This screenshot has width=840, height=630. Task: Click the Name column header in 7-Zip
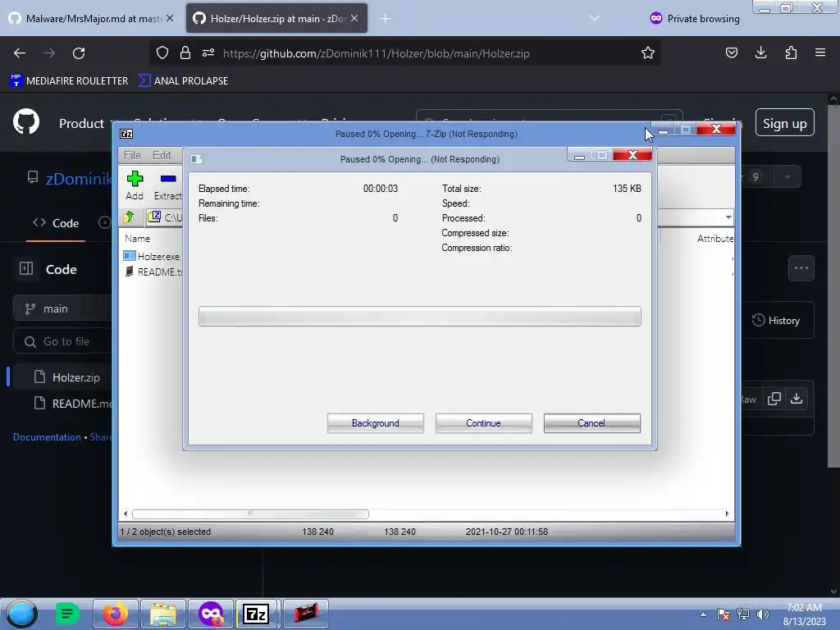point(137,239)
